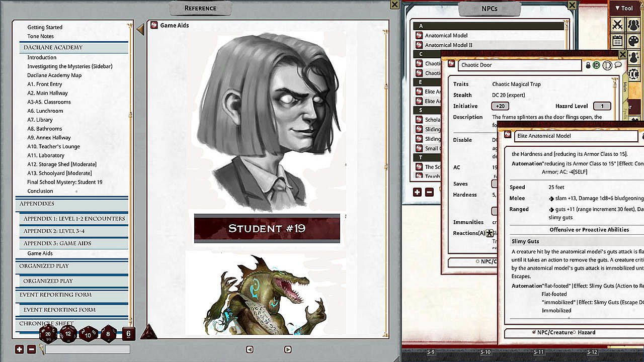Select the d6 die
This screenshot has width=644, height=362.
pos(128,333)
